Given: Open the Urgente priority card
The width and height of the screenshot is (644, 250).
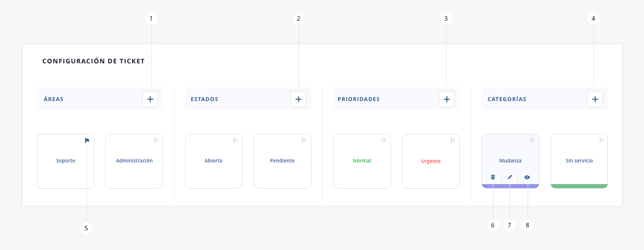Looking at the screenshot, I should click(x=431, y=161).
